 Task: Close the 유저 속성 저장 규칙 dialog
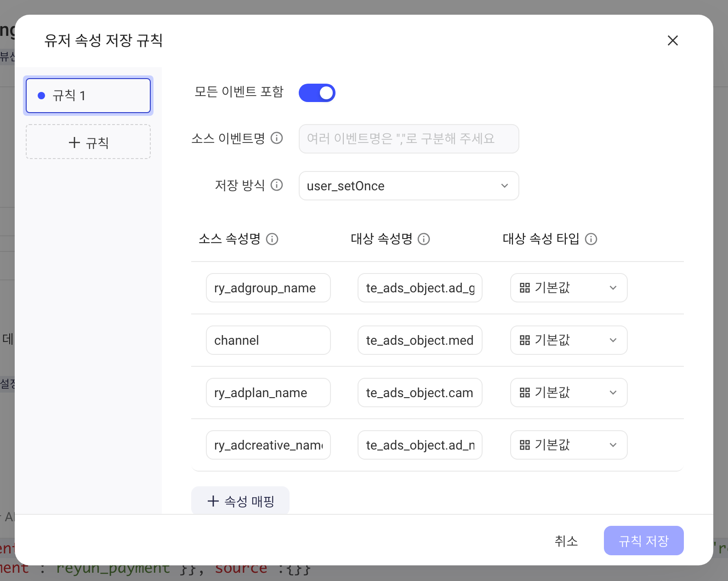pos(673,40)
